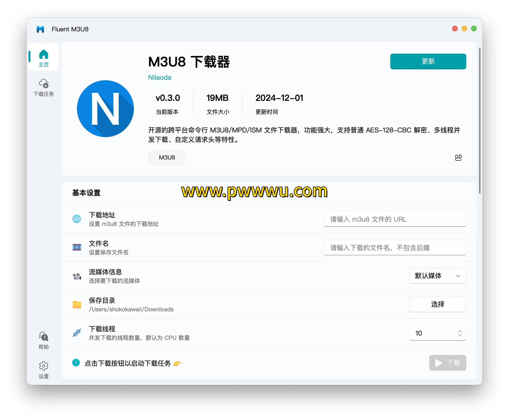This screenshot has width=509, height=420.
Task: Click the m3u8 URL input field
Action: pos(395,219)
